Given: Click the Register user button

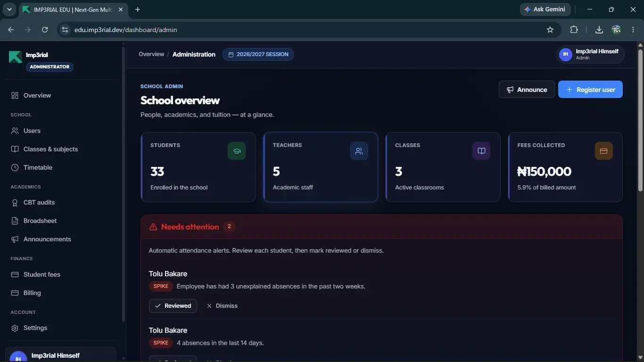Looking at the screenshot, I should coord(590,90).
